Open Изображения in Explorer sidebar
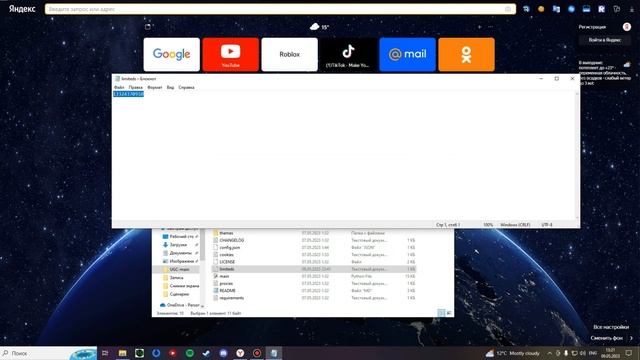The image size is (640, 360). (x=179, y=261)
